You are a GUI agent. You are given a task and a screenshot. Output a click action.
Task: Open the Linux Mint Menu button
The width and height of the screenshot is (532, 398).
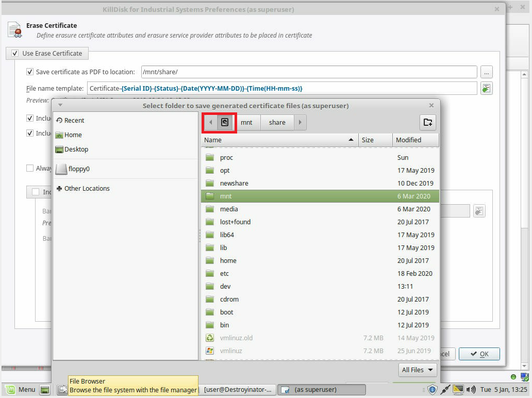(20, 390)
